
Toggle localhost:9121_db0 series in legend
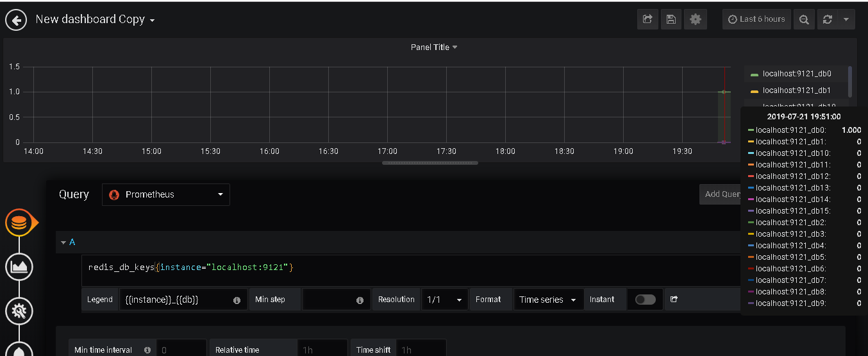coord(797,74)
